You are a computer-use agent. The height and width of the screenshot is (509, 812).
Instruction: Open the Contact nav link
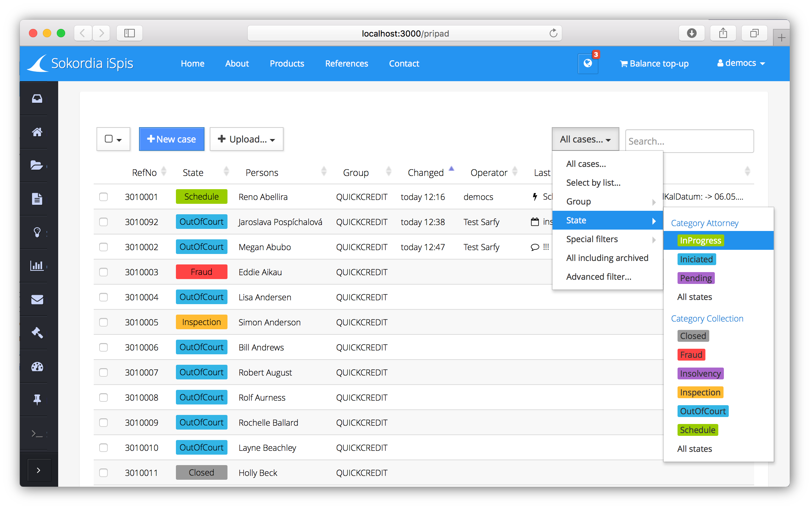[404, 63]
